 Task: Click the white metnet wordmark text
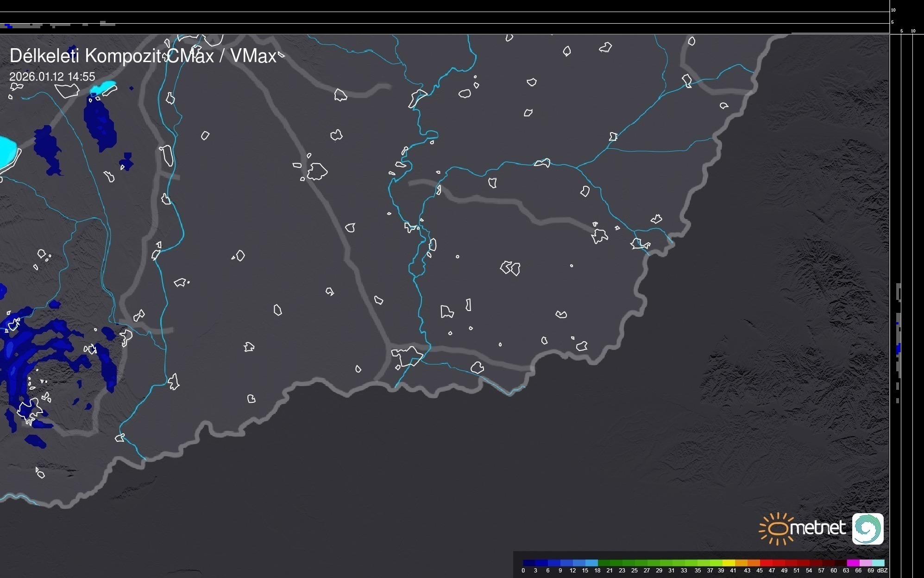click(818, 528)
